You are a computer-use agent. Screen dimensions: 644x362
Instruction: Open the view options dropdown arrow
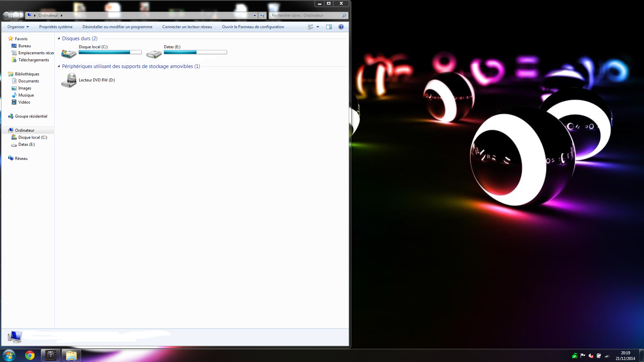pos(318,27)
